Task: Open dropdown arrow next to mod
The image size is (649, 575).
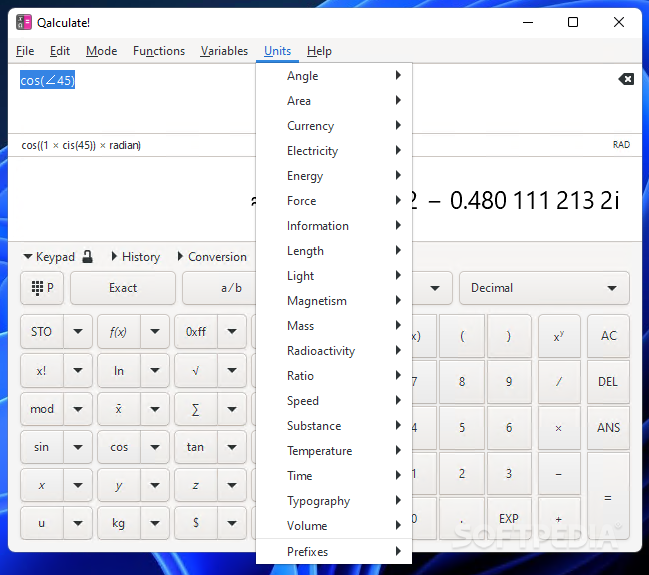Action: point(78,409)
